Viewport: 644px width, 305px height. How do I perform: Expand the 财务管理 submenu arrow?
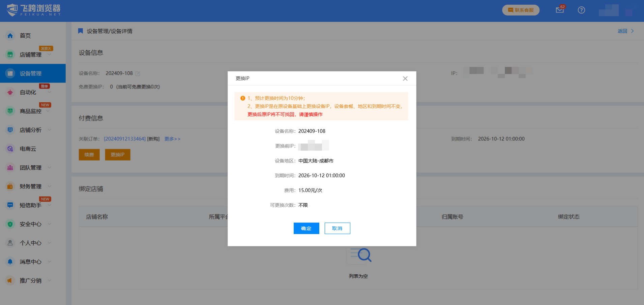tap(49, 186)
